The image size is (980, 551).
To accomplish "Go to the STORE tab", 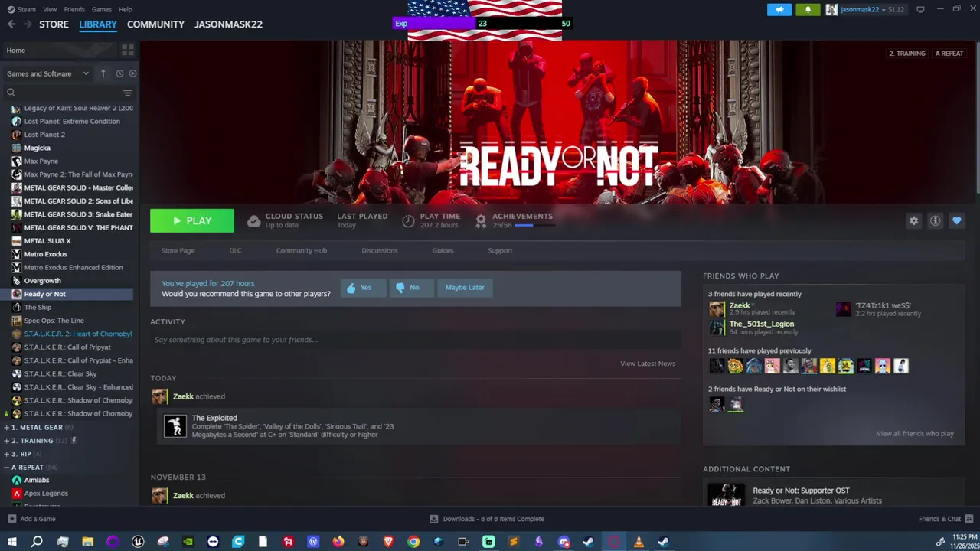I will (x=54, y=24).
